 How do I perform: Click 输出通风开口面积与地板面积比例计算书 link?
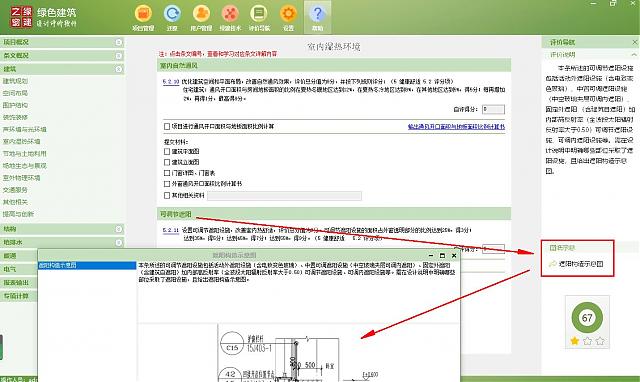[456, 127]
